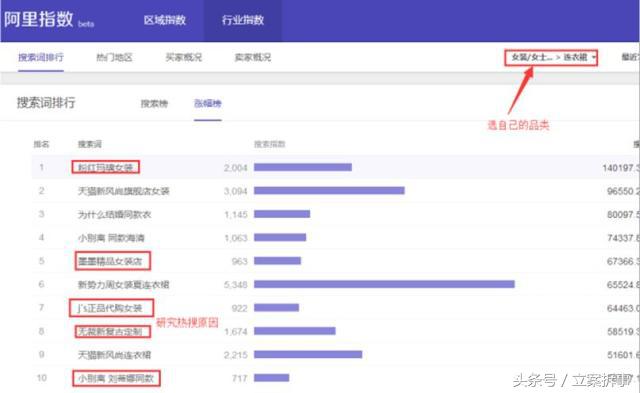Click rank number 6 in the table
The image size is (640, 393).
pos(41,284)
